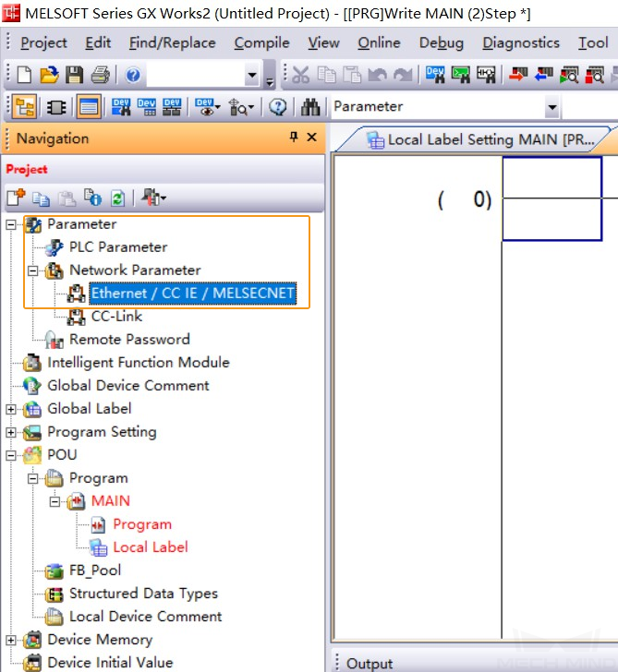Click the Paste icon in Project pane

(67, 198)
